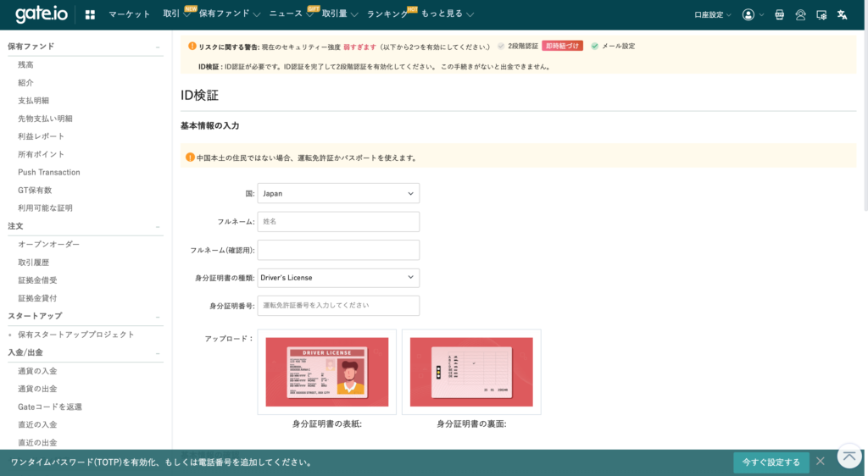Viewport: 868px width, 476px height.
Task: Upload the ID front cover image
Action: coord(327,372)
